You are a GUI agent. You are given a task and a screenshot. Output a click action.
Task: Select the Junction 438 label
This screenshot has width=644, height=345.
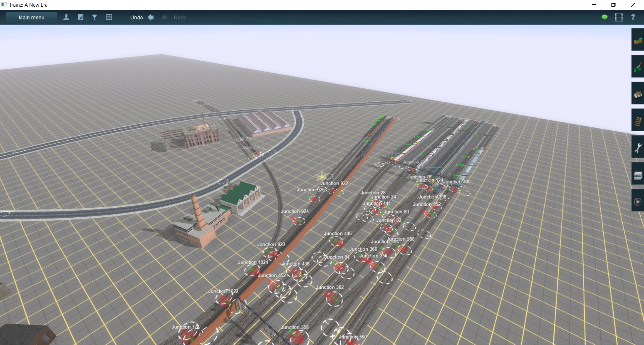click(296, 264)
